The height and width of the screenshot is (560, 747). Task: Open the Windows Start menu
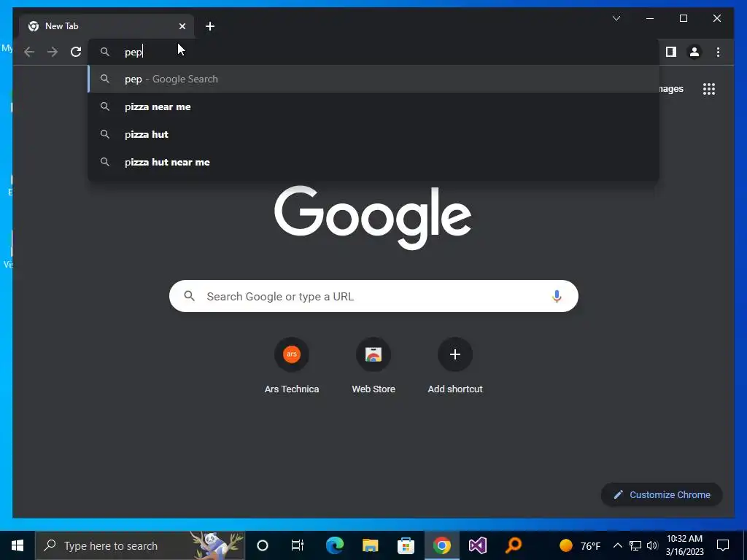tap(18, 545)
